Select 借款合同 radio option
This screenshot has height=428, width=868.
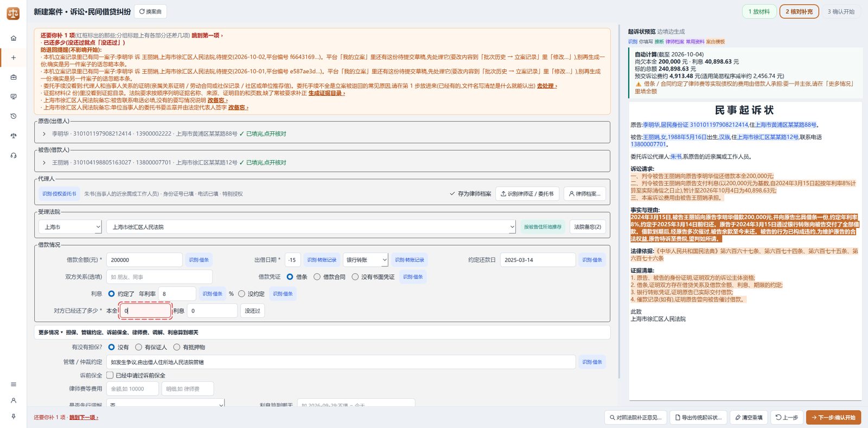click(x=317, y=277)
